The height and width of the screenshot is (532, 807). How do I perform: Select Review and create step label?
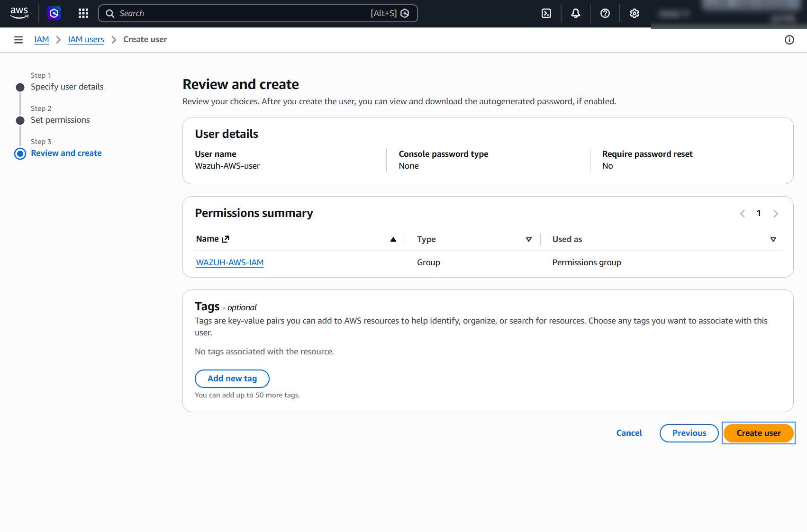point(66,153)
